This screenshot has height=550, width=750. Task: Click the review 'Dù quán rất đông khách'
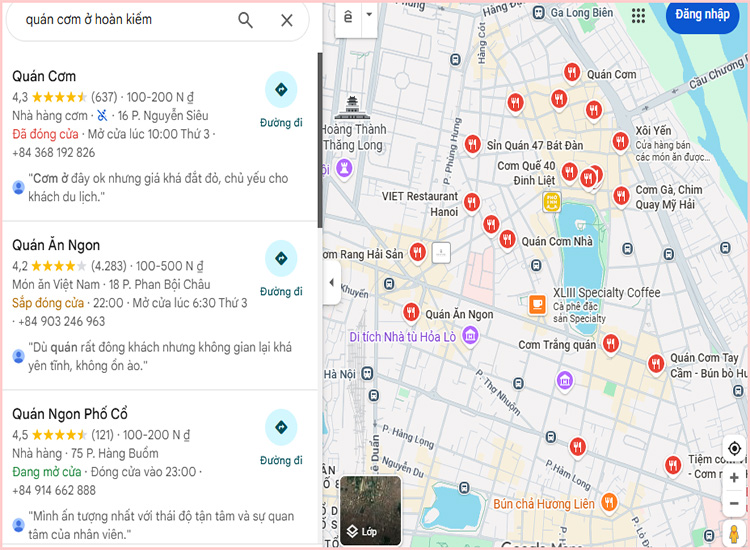(159, 356)
